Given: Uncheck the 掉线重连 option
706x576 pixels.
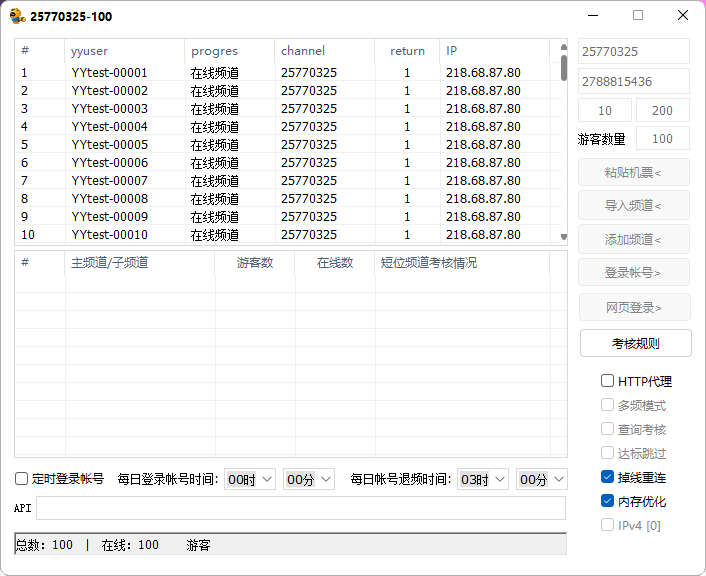Looking at the screenshot, I should [607, 477].
